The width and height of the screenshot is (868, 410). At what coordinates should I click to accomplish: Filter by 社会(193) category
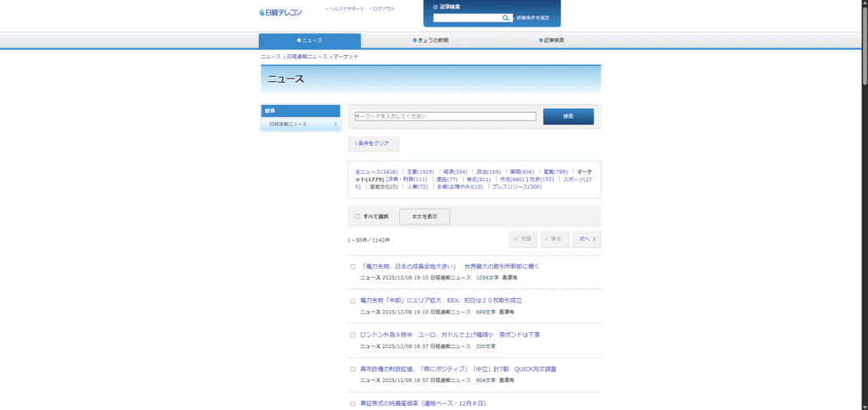(x=542, y=180)
